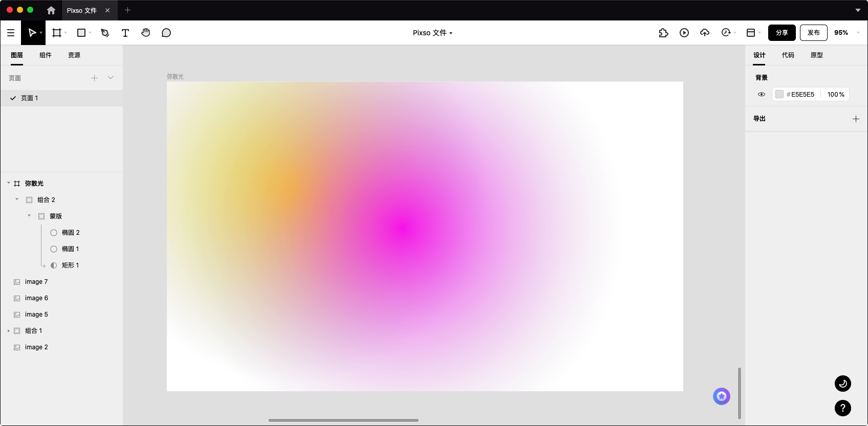
Task: Close the Pixso 文件 tab
Action: (x=107, y=10)
